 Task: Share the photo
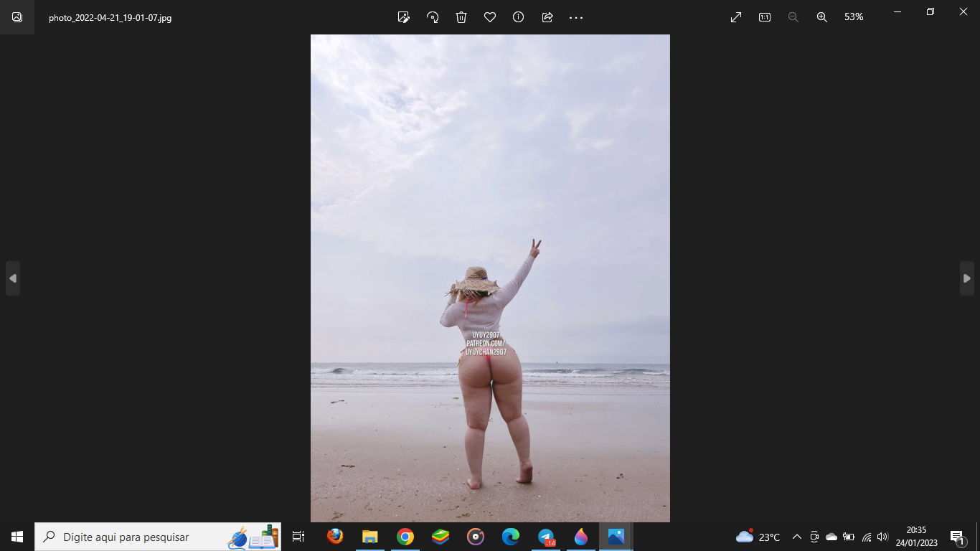pos(547,17)
